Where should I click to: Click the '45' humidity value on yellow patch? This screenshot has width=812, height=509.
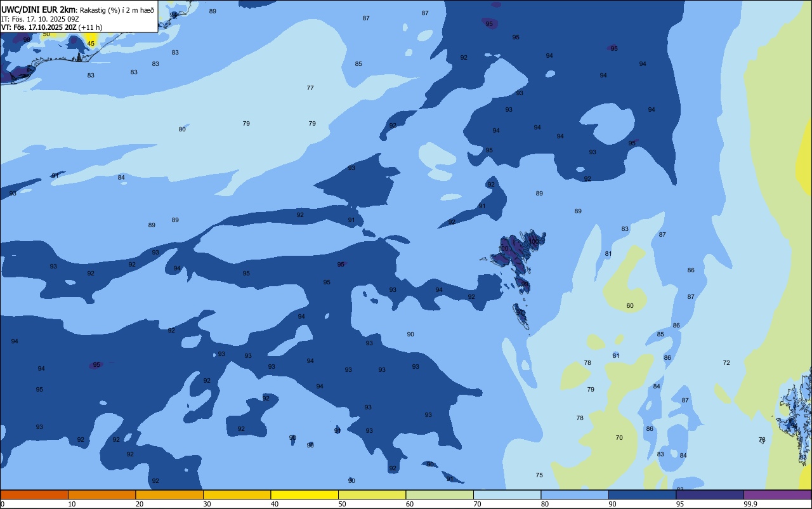pos(91,44)
